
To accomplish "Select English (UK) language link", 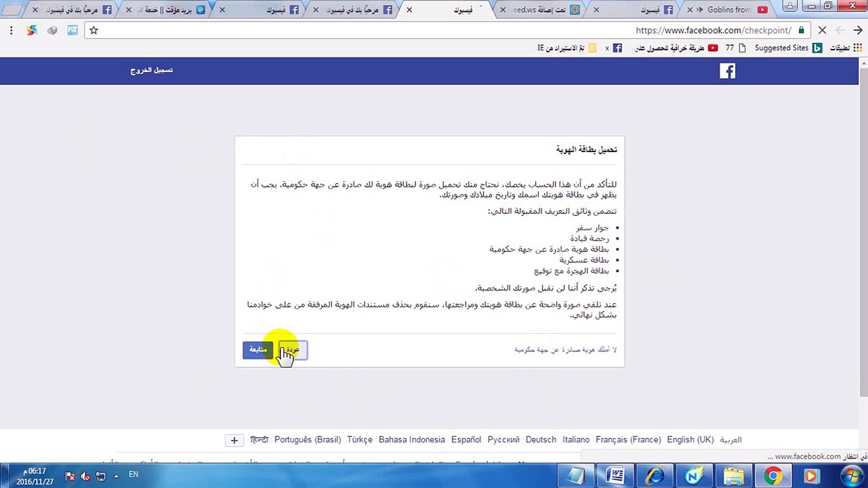I will [x=690, y=440].
